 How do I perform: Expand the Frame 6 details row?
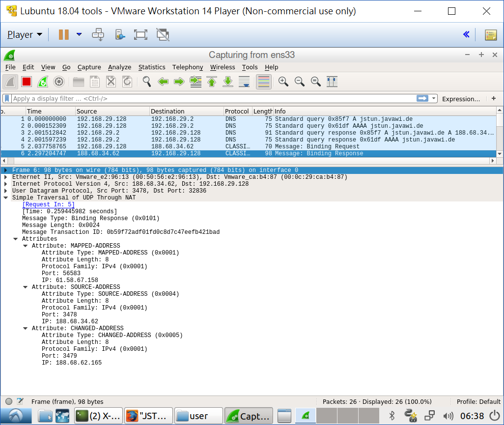click(x=5, y=170)
